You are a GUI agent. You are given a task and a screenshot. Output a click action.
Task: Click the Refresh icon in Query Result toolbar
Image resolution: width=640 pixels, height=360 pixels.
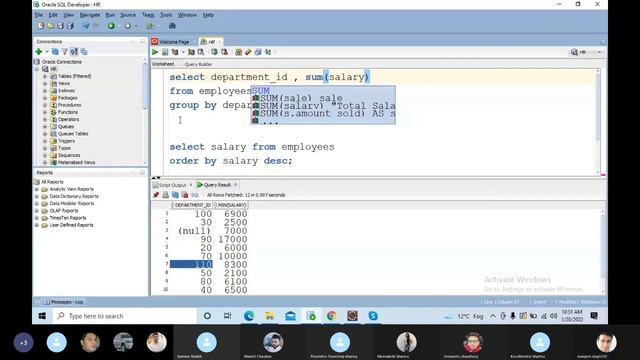click(x=175, y=195)
